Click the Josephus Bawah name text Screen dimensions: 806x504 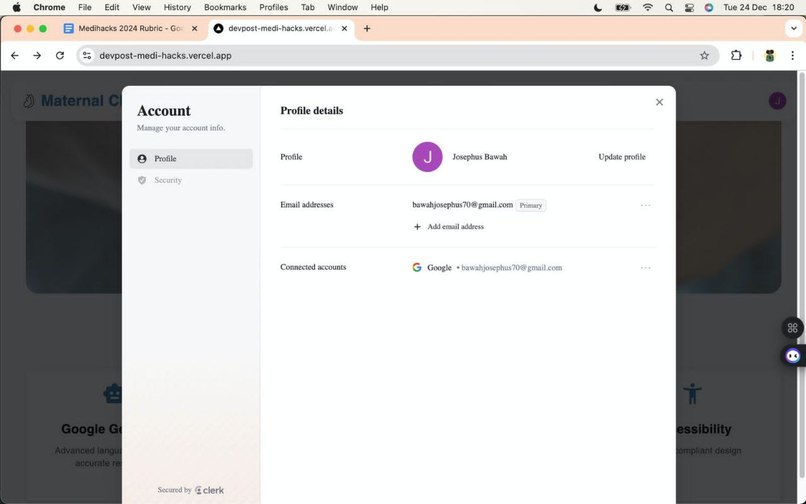[x=480, y=157]
